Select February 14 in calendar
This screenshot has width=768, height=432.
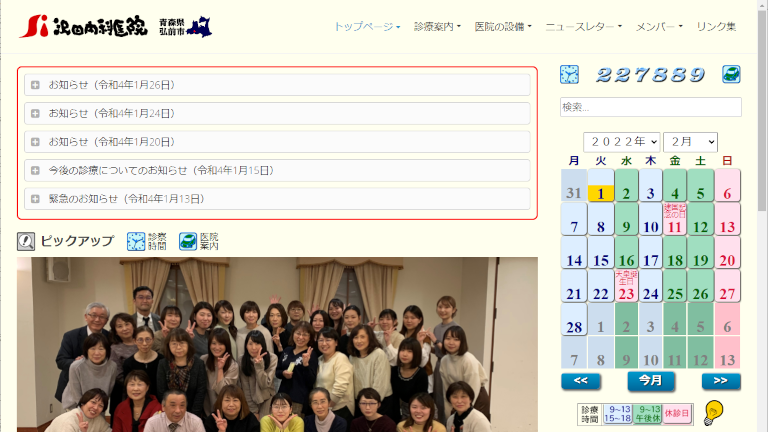click(x=574, y=252)
